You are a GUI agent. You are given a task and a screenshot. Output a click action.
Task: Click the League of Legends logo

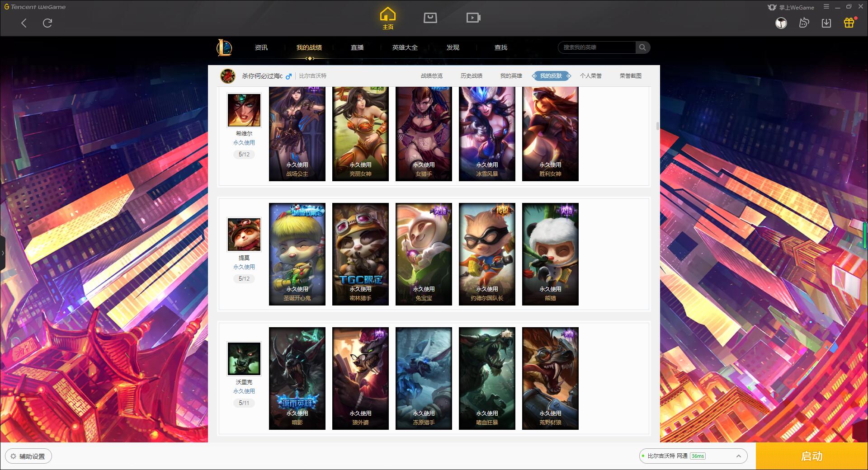[225, 47]
